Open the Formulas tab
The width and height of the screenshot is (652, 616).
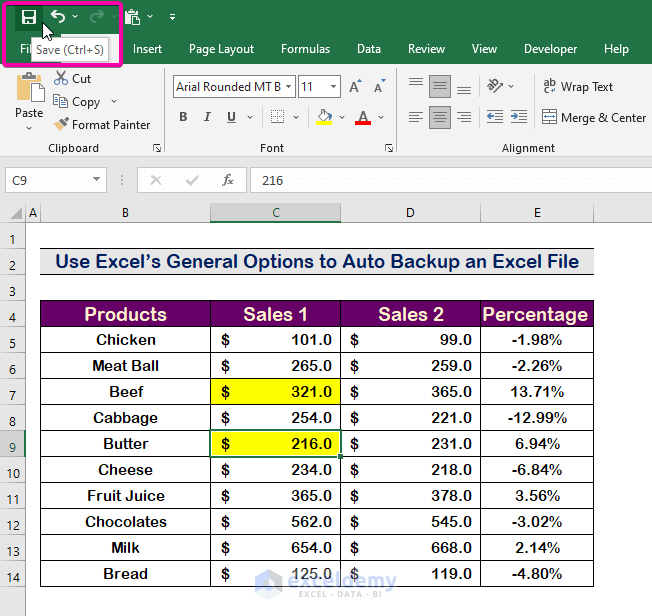click(x=305, y=49)
